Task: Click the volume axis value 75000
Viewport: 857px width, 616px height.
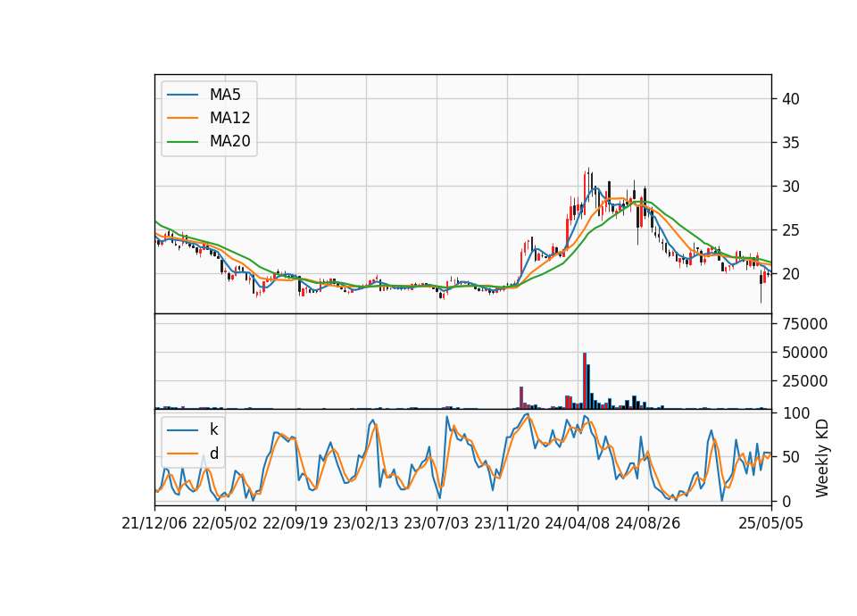Action: pos(804,324)
